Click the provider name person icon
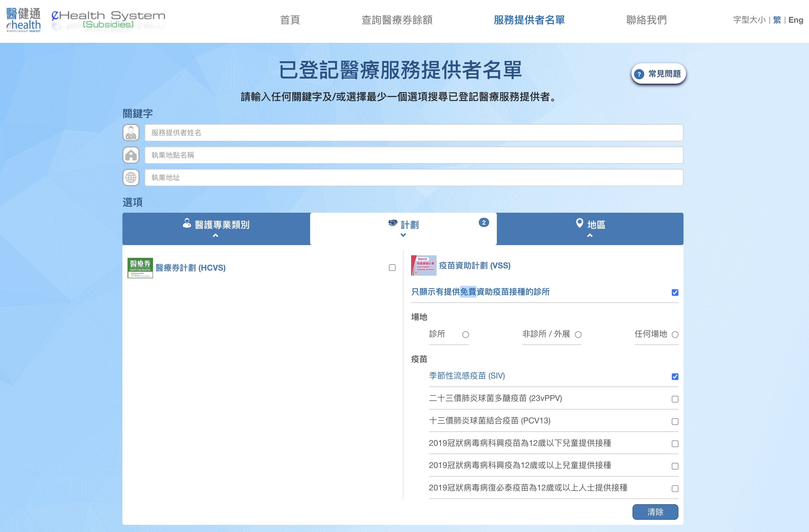Viewport: 809px width, 532px height. pos(131,133)
